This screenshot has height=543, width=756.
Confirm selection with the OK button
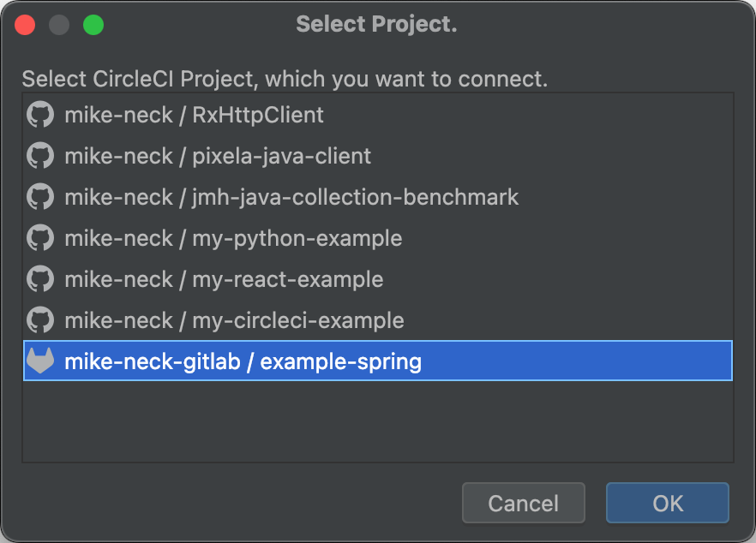667,503
